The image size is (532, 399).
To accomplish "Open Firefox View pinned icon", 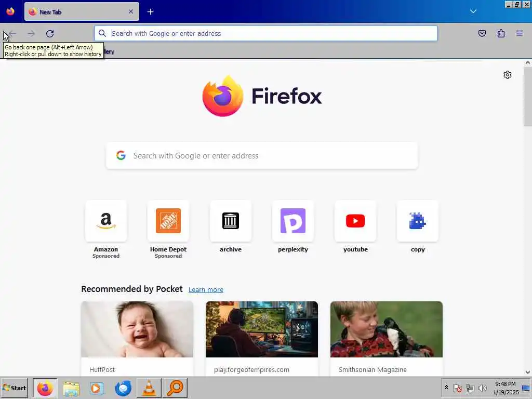I will pyautogui.click(x=10, y=11).
